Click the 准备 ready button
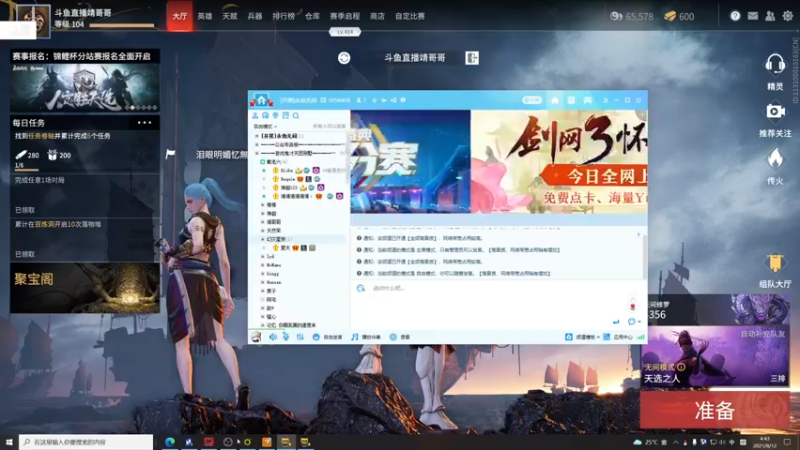The height and width of the screenshot is (450, 800). coord(715,410)
